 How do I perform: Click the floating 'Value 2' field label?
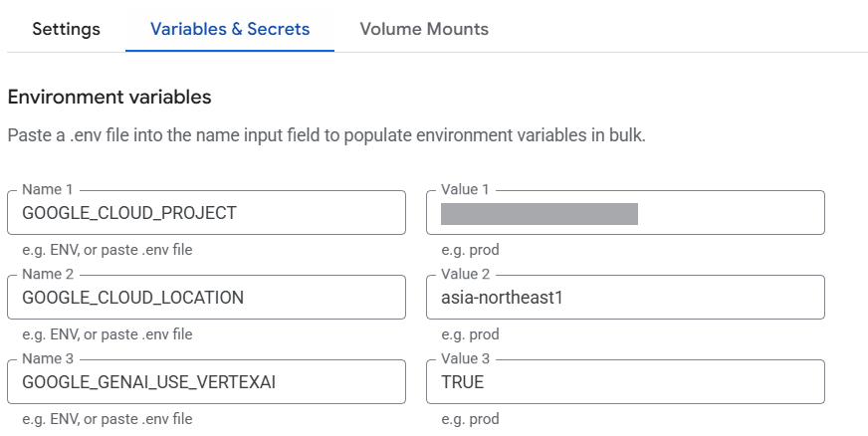click(466, 274)
